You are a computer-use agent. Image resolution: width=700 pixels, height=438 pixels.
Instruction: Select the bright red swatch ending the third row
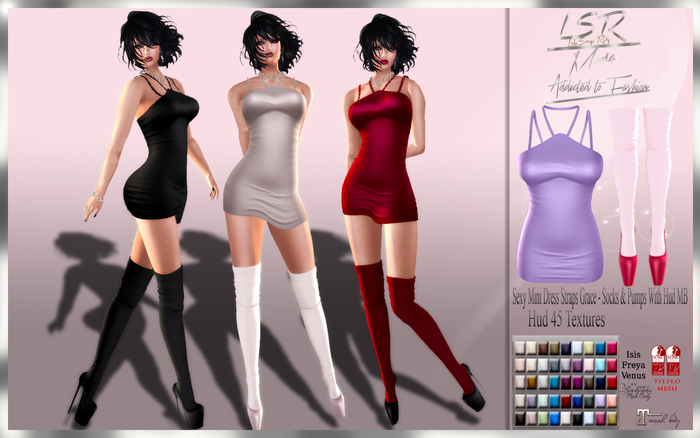(x=612, y=382)
